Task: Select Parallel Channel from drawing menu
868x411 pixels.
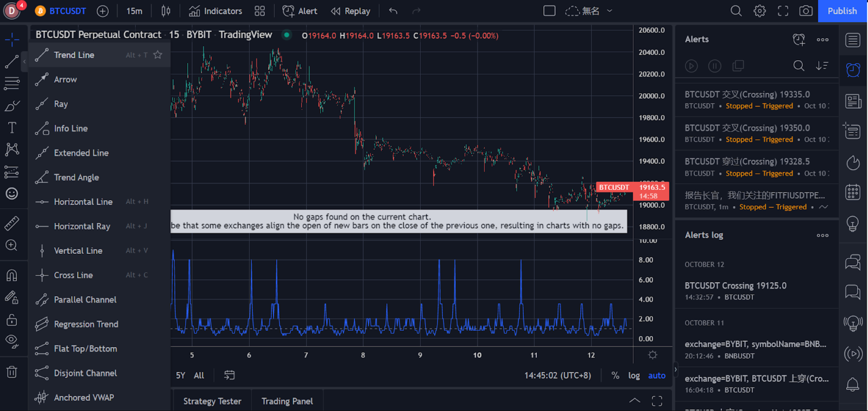Action: (x=85, y=300)
